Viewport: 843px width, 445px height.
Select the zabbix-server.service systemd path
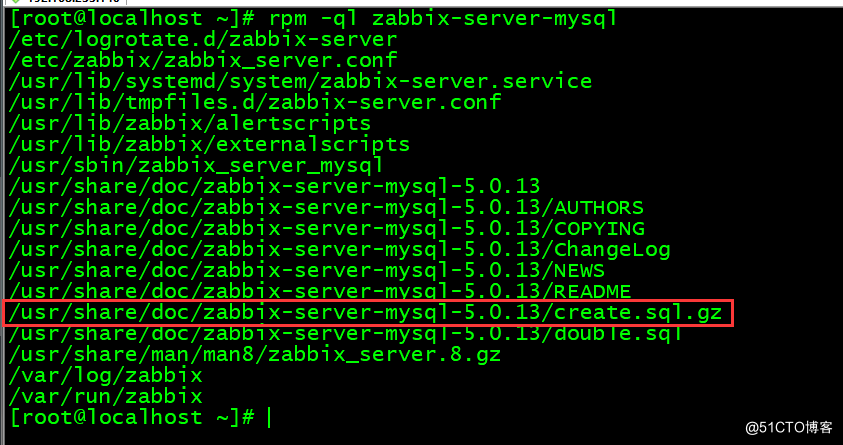[299, 81]
